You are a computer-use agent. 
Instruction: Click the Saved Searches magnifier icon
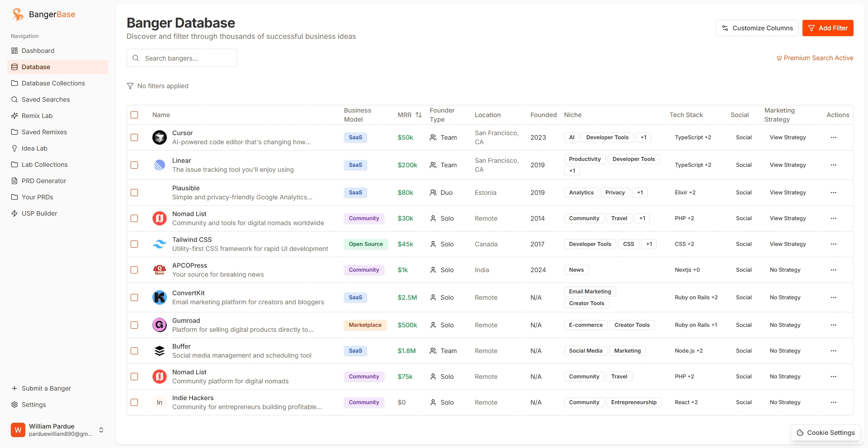point(14,99)
